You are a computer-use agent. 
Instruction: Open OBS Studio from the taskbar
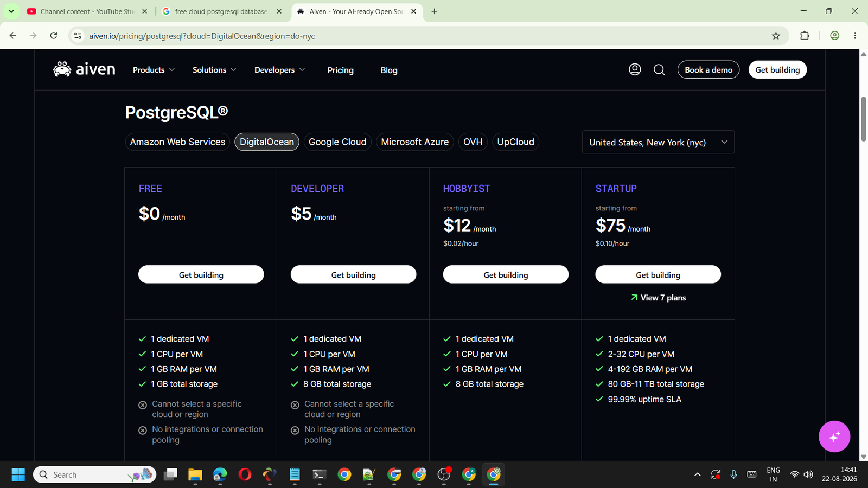444,474
